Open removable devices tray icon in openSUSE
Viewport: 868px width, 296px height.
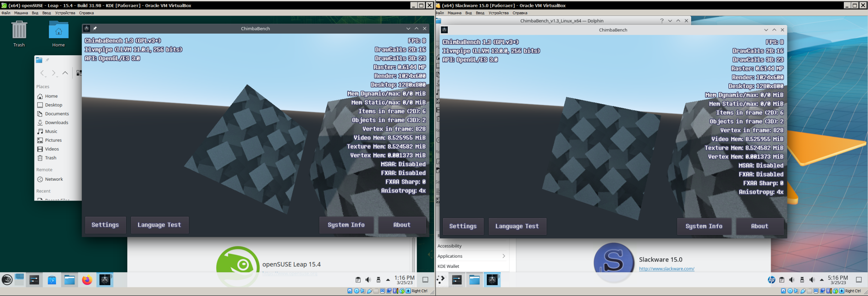coord(378,280)
